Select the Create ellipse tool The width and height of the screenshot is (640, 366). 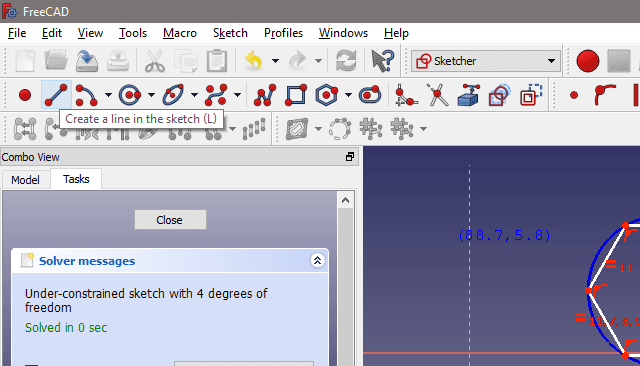pyautogui.click(x=173, y=95)
